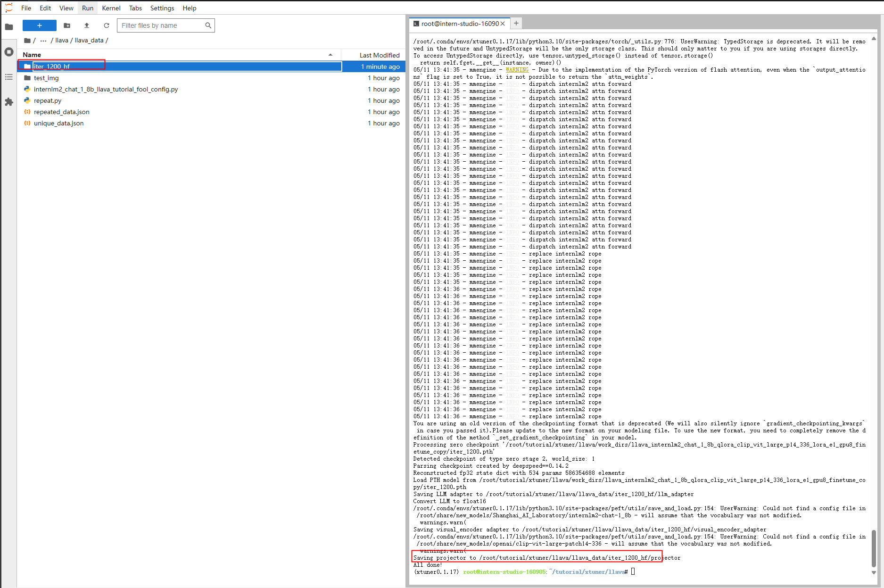Click the terminal prompt cursor
This screenshot has width=884, height=588.
coord(633,571)
